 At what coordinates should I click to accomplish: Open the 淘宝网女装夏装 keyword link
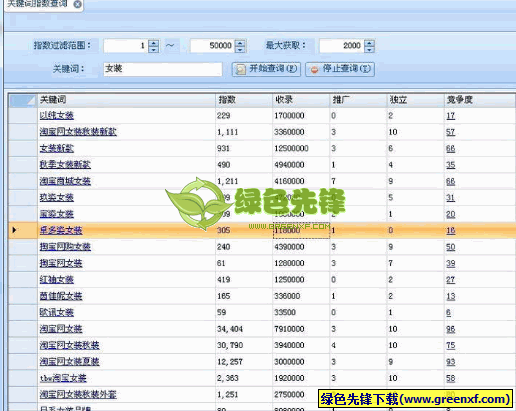pyautogui.click(x=69, y=361)
